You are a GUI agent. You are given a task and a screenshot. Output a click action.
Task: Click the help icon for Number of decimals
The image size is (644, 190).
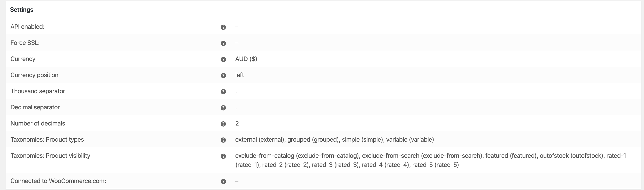223,124
